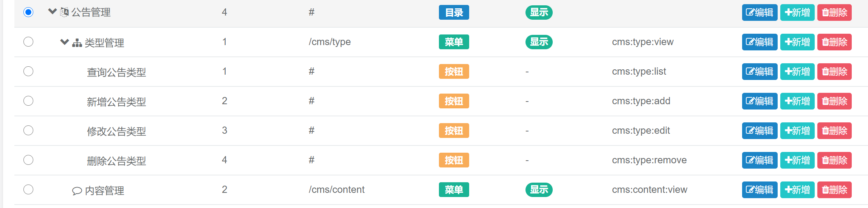Delete the 内容管理 menu row
This screenshot has height=208, width=868.
tap(834, 190)
